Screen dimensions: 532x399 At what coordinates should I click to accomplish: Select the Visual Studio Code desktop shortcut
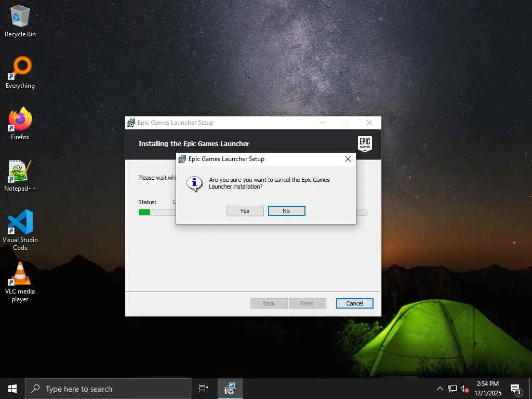click(x=20, y=230)
